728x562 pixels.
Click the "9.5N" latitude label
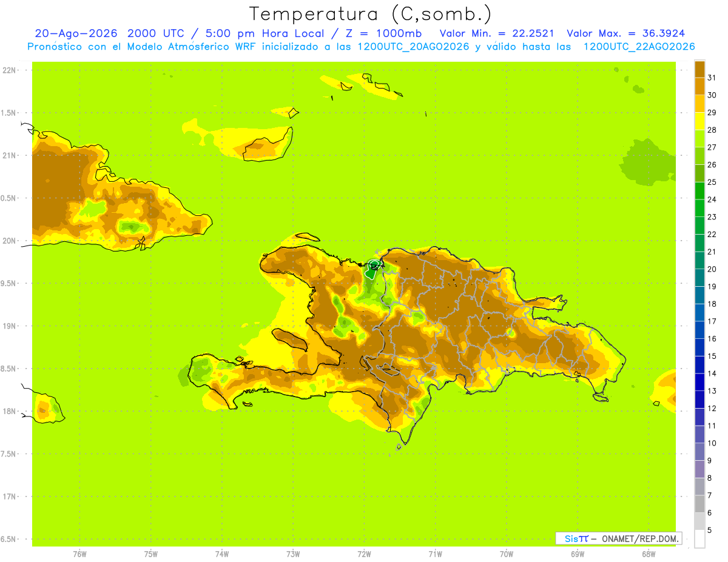click(9, 283)
